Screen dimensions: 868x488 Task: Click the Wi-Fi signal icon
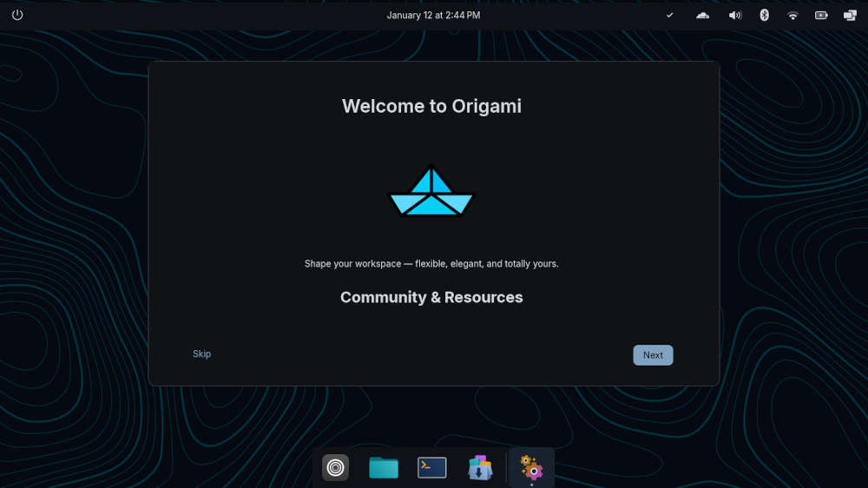[x=792, y=15]
